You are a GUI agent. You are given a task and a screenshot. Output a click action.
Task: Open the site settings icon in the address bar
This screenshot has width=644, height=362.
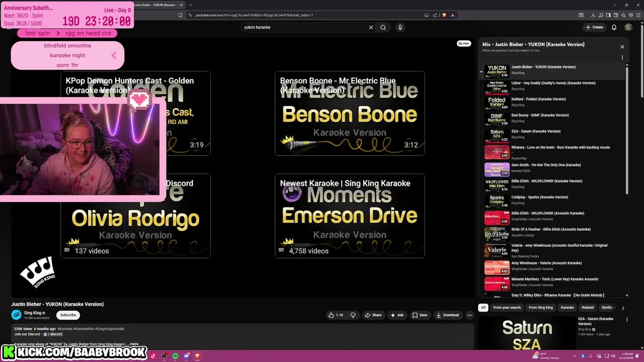[190, 15]
